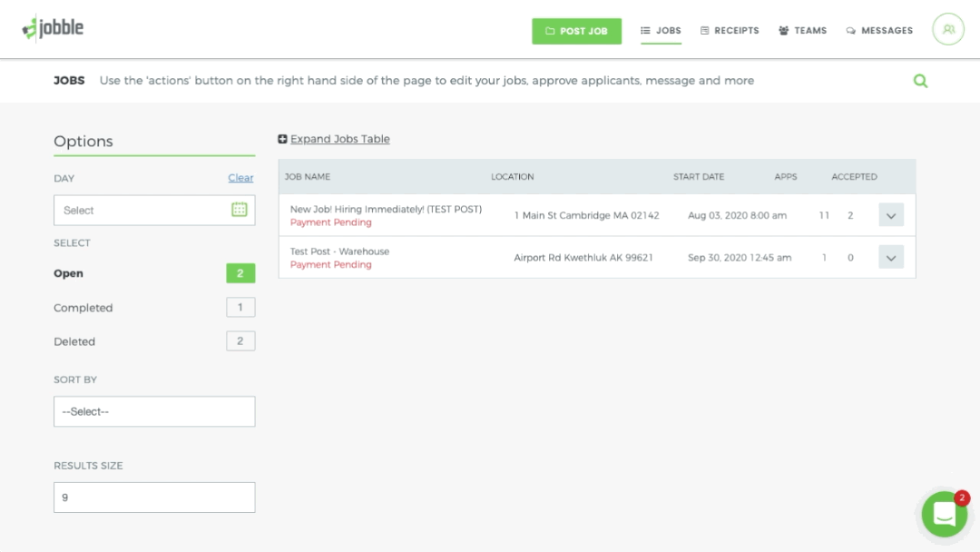Screen dimensions: 980x552
Task: Select the Open jobs filter
Action: point(68,273)
